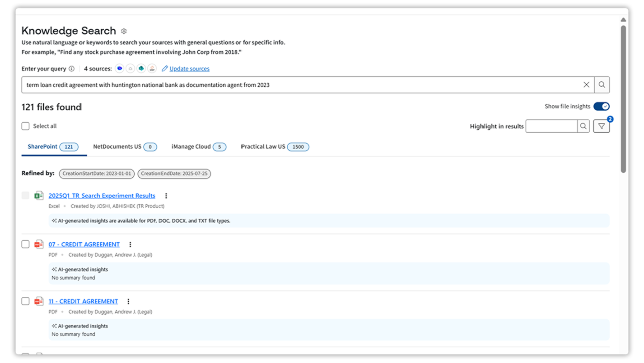Open the three-dot menu on 2025Q1 TR results
Image resolution: width=644 pixels, height=363 pixels.
tap(166, 195)
